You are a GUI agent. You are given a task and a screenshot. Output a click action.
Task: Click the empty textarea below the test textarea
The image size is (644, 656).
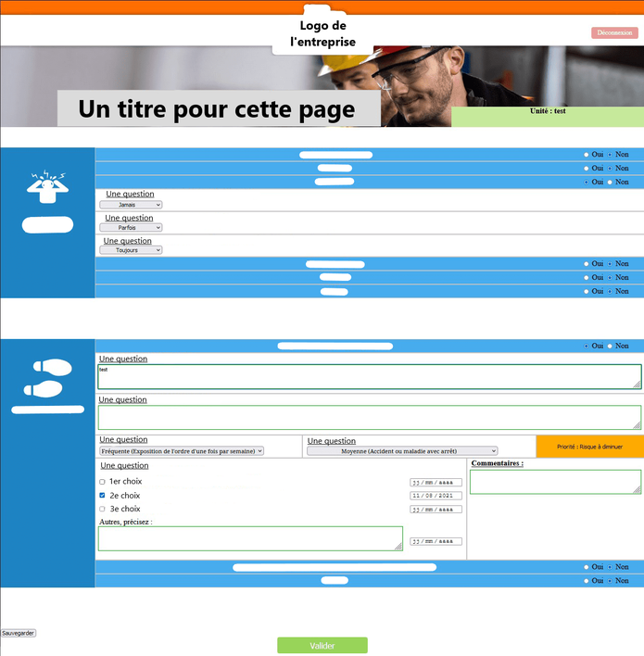click(370, 418)
